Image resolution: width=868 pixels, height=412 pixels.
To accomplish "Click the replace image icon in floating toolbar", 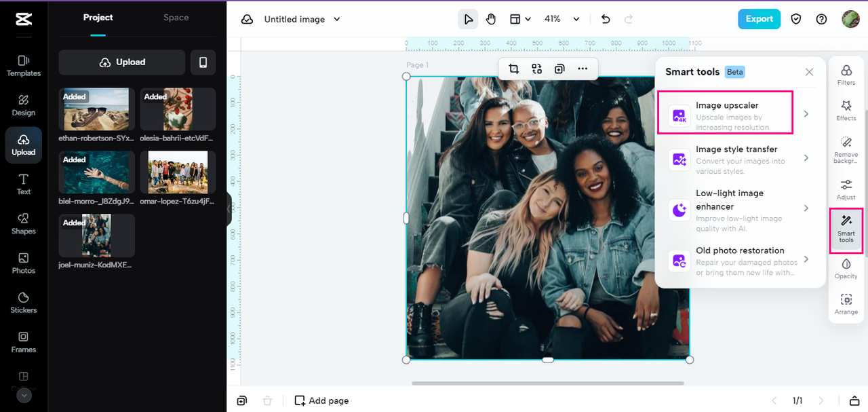I will point(536,69).
